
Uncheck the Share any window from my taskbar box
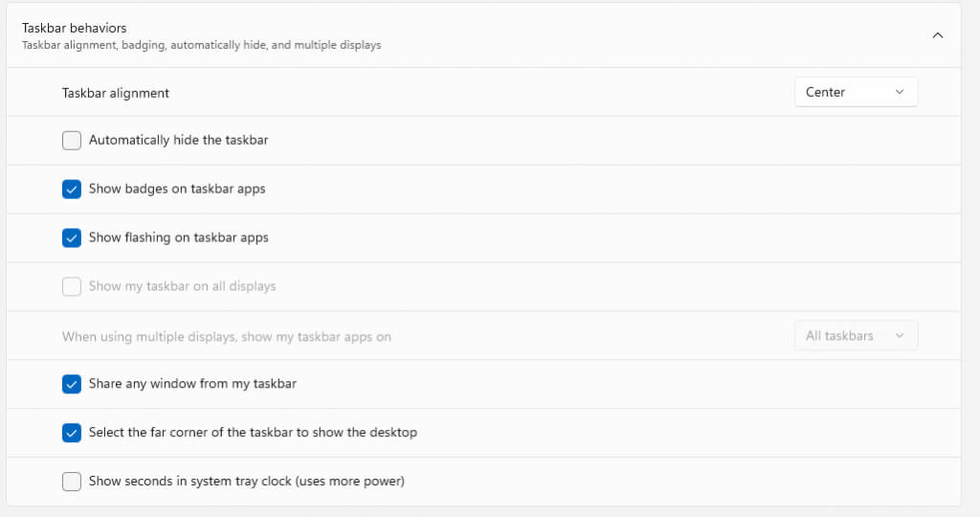point(72,384)
